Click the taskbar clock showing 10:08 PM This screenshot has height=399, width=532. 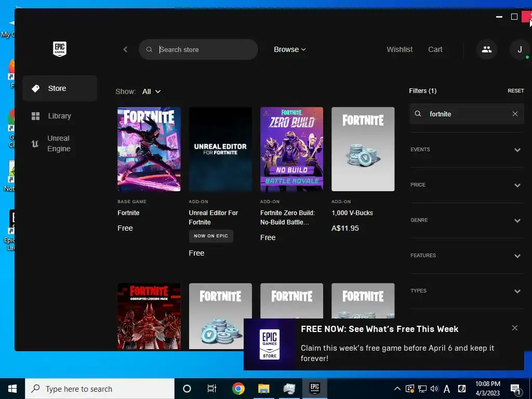tap(487, 389)
